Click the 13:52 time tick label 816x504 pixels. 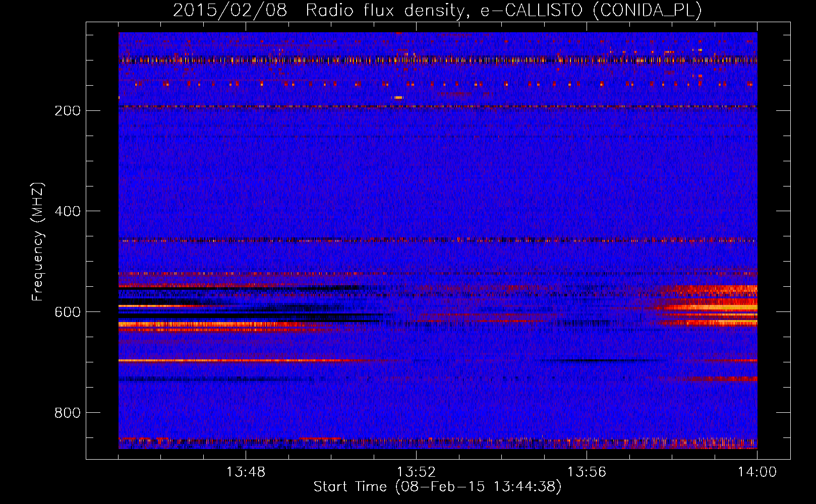coord(416,472)
